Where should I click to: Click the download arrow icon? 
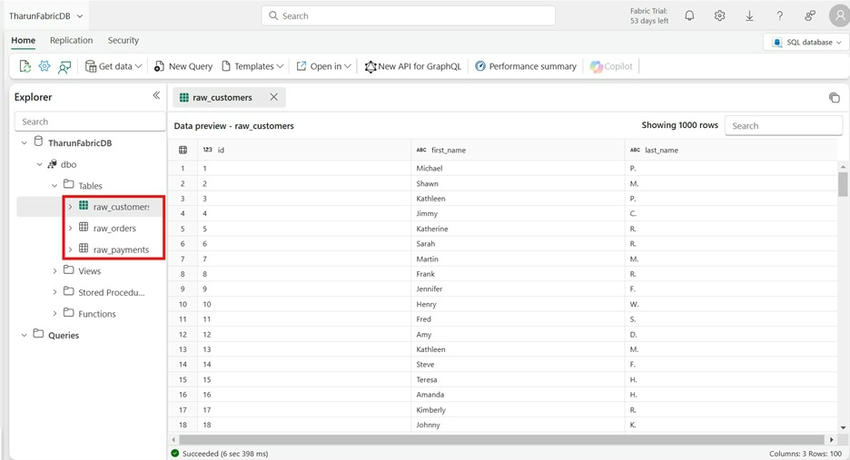point(749,16)
